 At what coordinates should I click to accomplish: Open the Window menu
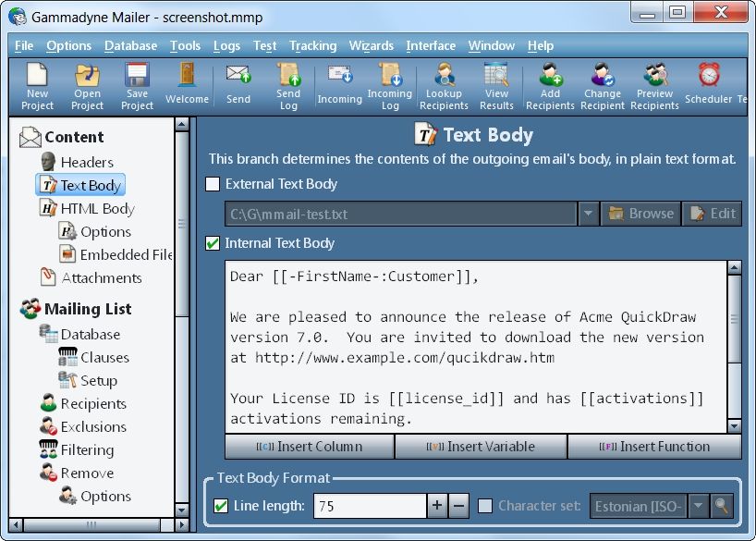(x=492, y=46)
